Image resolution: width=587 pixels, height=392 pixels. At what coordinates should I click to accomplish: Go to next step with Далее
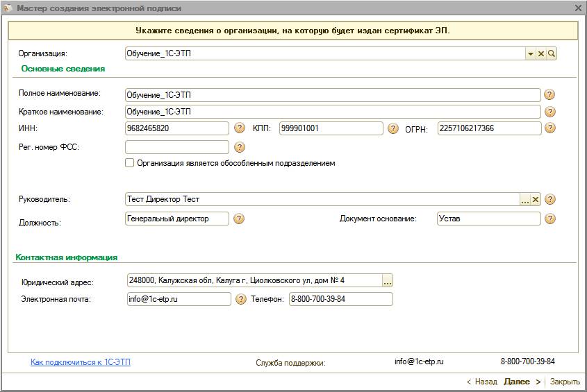[521, 382]
